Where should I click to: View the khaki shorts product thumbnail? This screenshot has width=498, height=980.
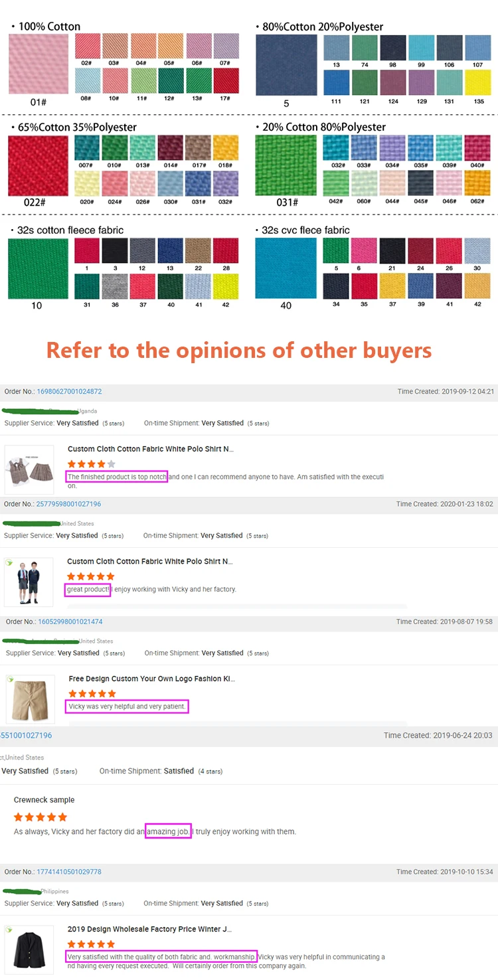tap(29, 699)
